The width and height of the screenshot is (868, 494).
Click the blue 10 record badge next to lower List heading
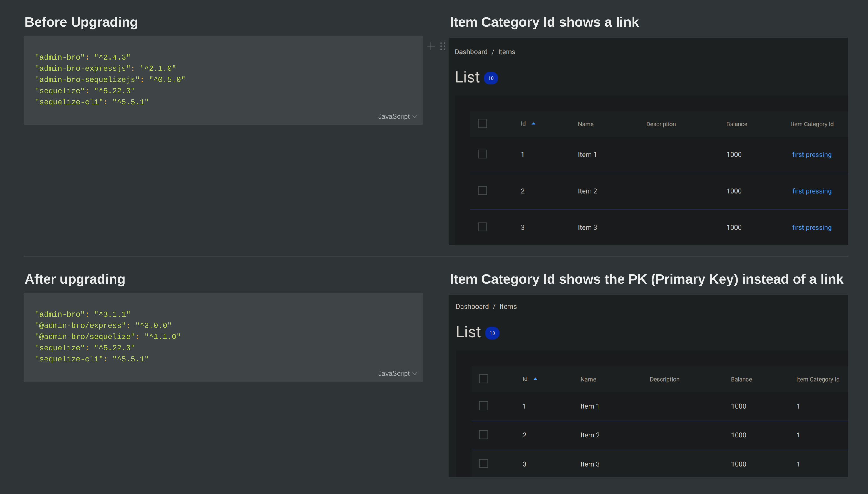(492, 333)
